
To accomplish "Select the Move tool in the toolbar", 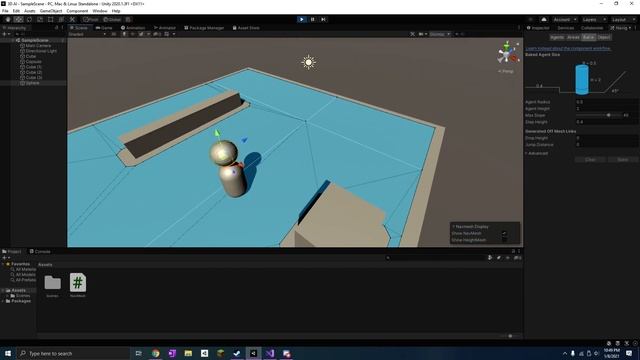I will coord(18,19).
